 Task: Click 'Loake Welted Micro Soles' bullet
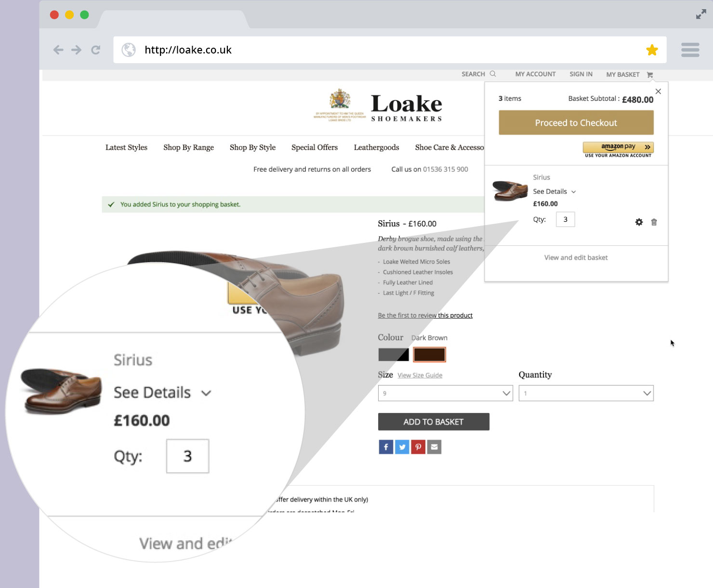tap(416, 262)
